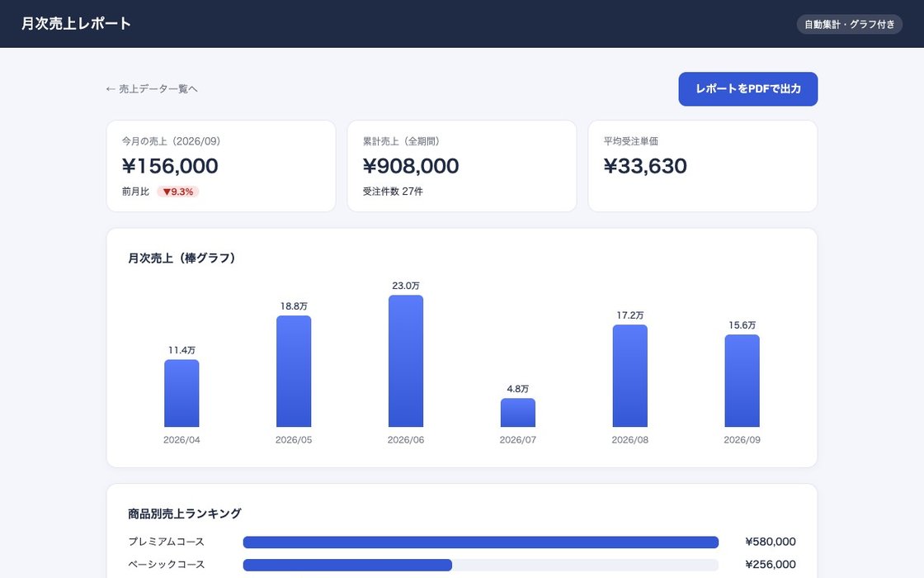Image resolution: width=924 pixels, height=578 pixels.
Task: Click the レポートをPDFで出力 button
Action: tap(747, 89)
